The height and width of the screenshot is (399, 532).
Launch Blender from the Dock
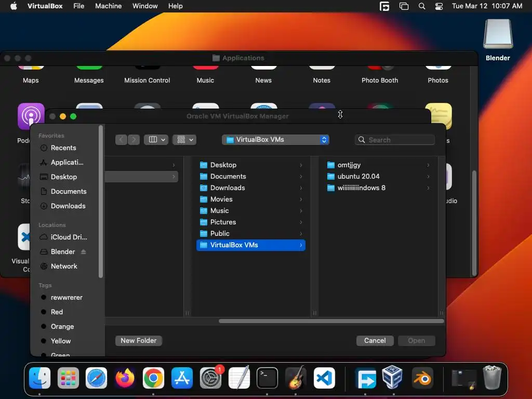click(x=422, y=378)
